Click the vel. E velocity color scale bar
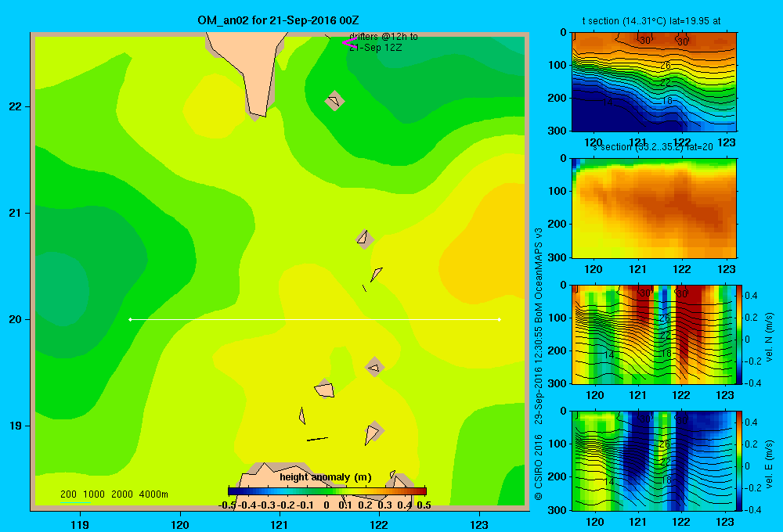 [x=740, y=461]
